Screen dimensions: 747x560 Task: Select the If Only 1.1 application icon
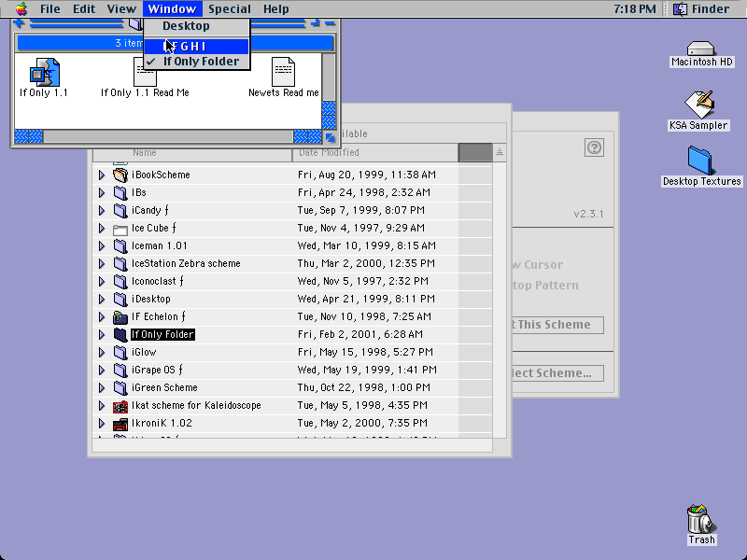click(44, 72)
